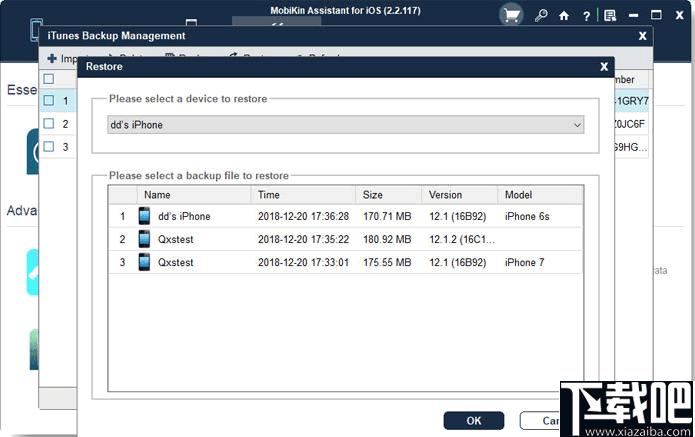Viewport: 695px width, 437px height.
Task: Open the device selection combo box
Action: (346, 125)
